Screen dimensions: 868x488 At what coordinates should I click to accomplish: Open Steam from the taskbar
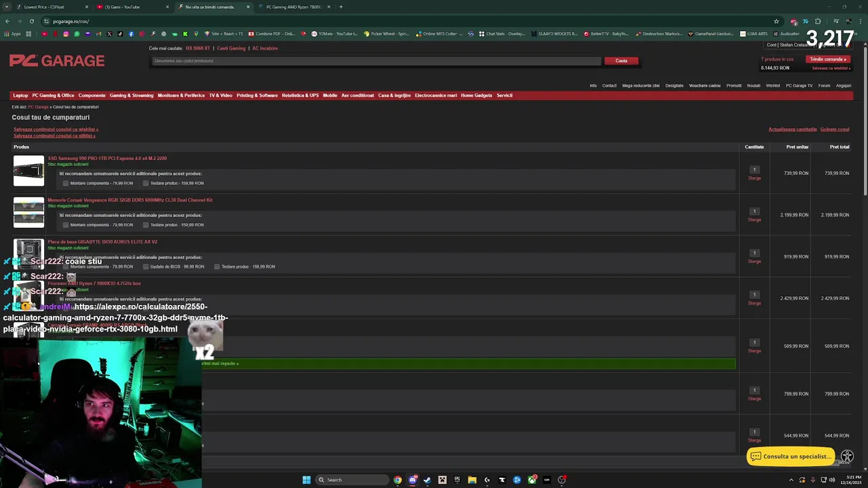[x=427, y=480]
